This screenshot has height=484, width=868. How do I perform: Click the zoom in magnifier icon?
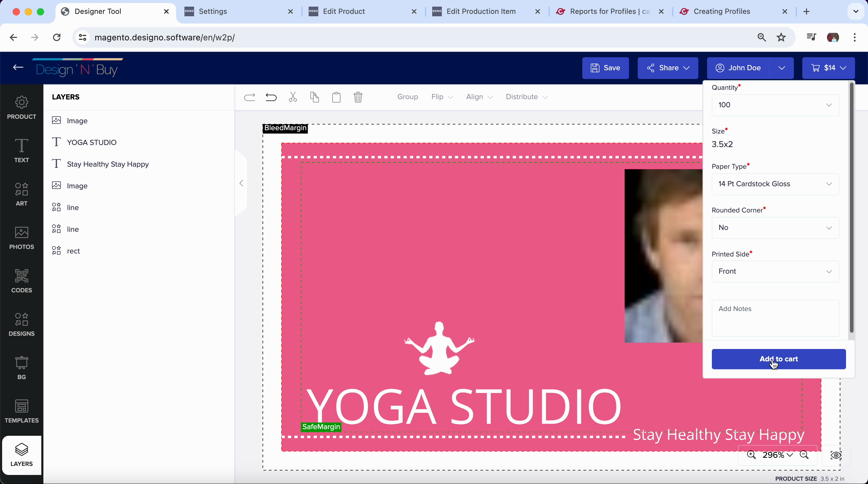click(751, 455)
